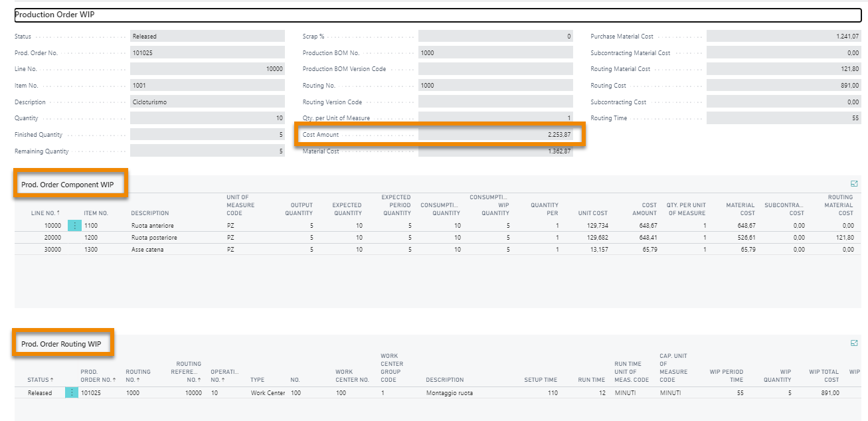The width and height of the screenshot is (868, 421).
Task: Click the Routing Time field 55
Action: pyautogui.click(x=784, y=118)
